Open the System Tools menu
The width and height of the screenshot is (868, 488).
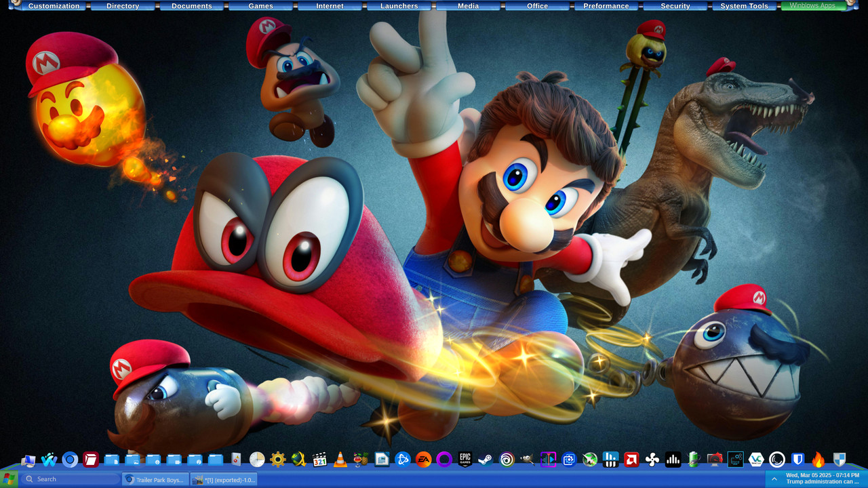[745, 6]
